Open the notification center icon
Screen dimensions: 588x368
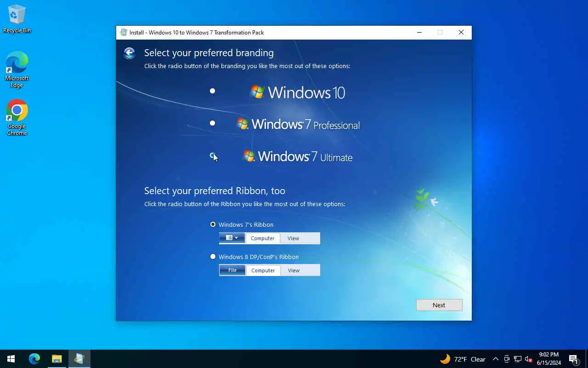(573, 359)
